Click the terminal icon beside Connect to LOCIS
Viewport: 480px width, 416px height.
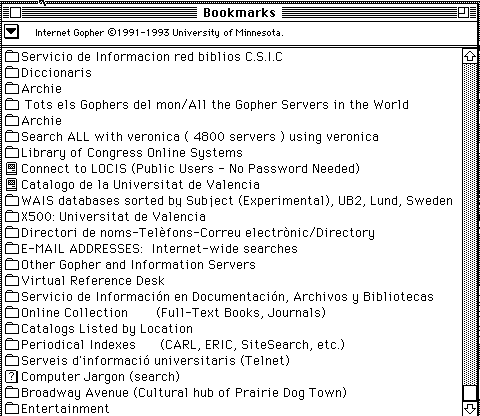point(12,168)
